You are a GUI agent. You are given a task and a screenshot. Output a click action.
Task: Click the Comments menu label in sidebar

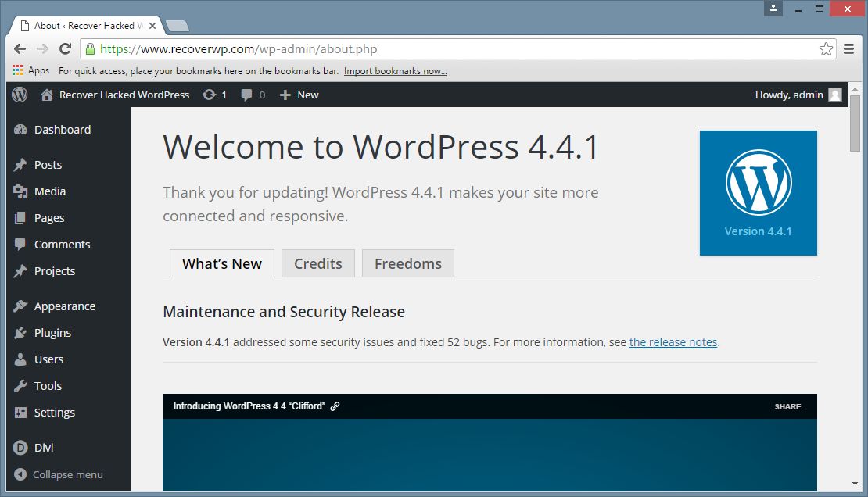pyautogui.click(x=62, y=245)
